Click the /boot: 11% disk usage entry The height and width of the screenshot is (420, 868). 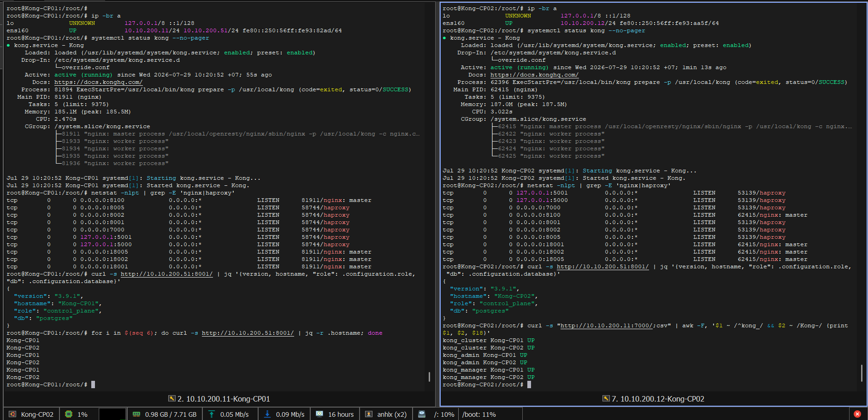pyautogui.click(x=479, y=414)
